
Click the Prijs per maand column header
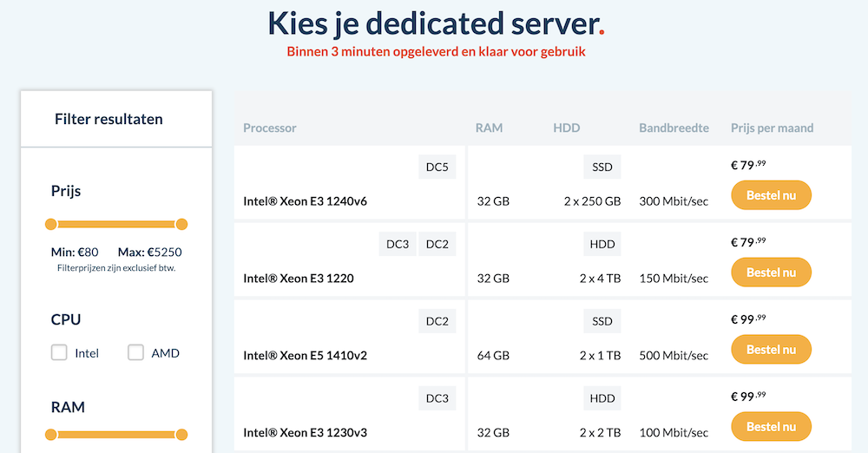coord(772,128)
